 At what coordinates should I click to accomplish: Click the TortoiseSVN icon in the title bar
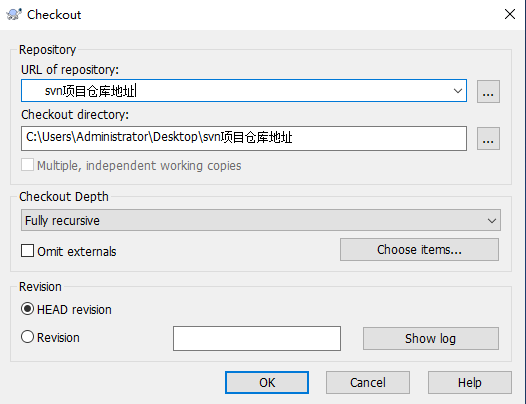pos(14,14)
